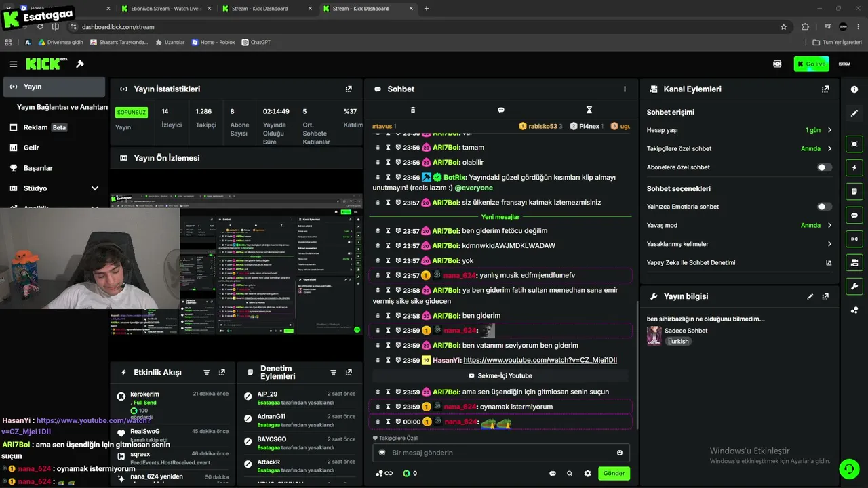This screenshot has height=488, width=868.
Task: Delete the ARI7Boi 'tamam' message with trash icon
Action: (378, 148)
